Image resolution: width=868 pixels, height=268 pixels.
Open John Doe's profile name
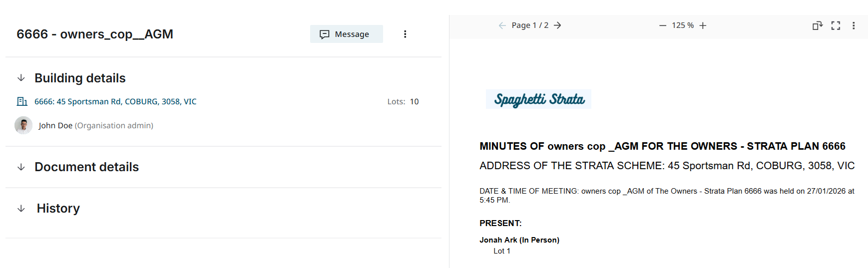(x=55, y=125)
